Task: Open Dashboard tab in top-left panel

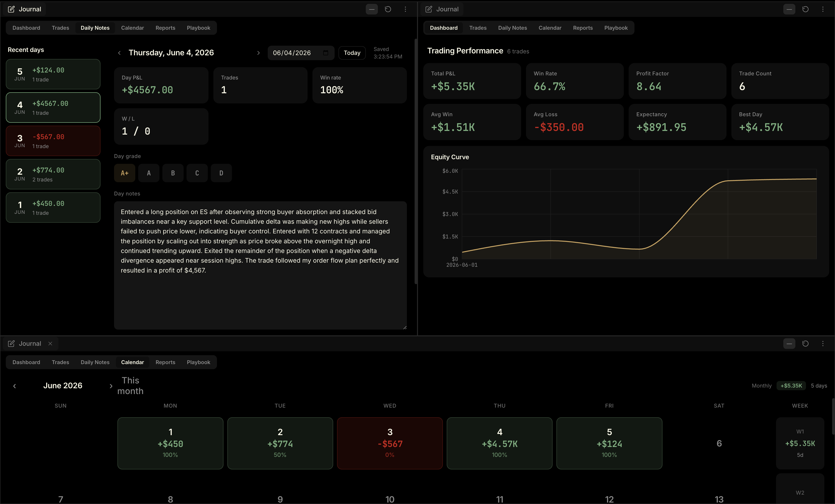Action: (x=26, y=28)
